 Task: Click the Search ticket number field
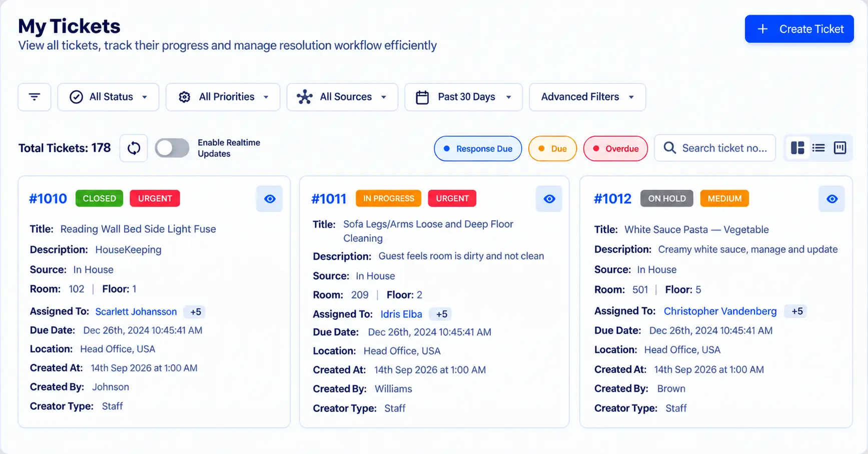tap(715, 148)
